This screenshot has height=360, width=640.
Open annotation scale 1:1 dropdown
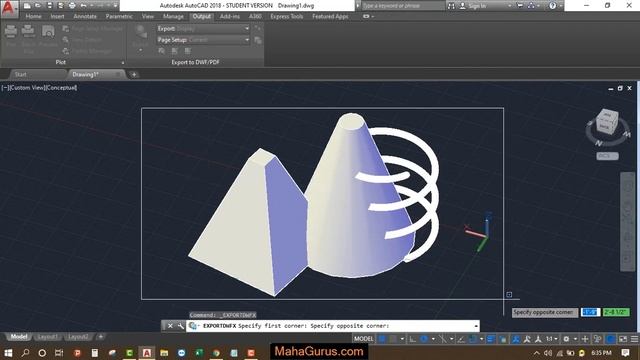point(552,339)
